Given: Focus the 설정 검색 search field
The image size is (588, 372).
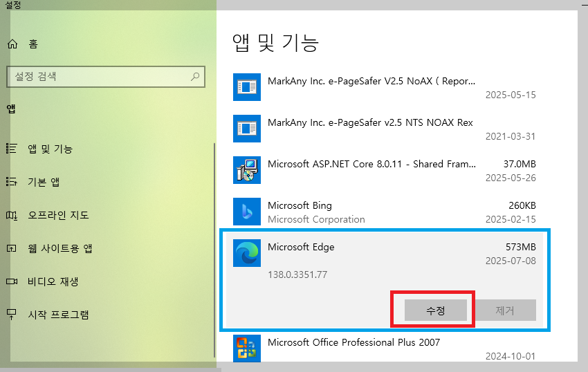Looking at the screenshot, I should pyautogui.click(x=106, y=77).
